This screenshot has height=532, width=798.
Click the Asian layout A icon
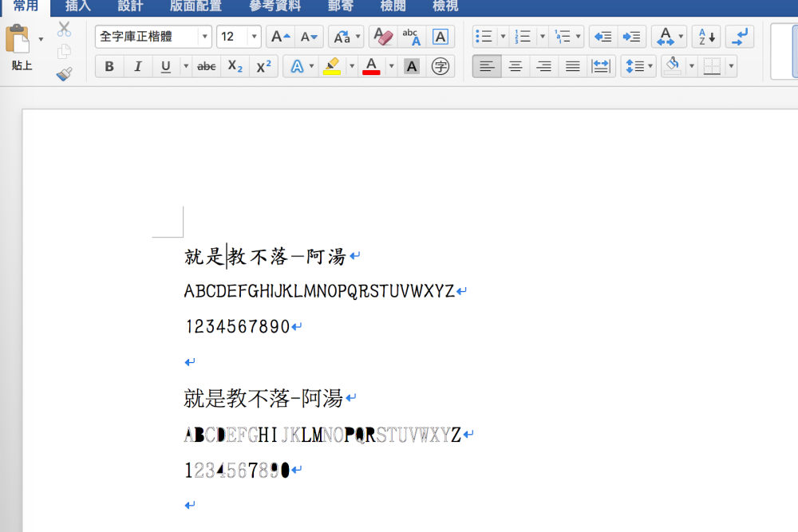666,37
